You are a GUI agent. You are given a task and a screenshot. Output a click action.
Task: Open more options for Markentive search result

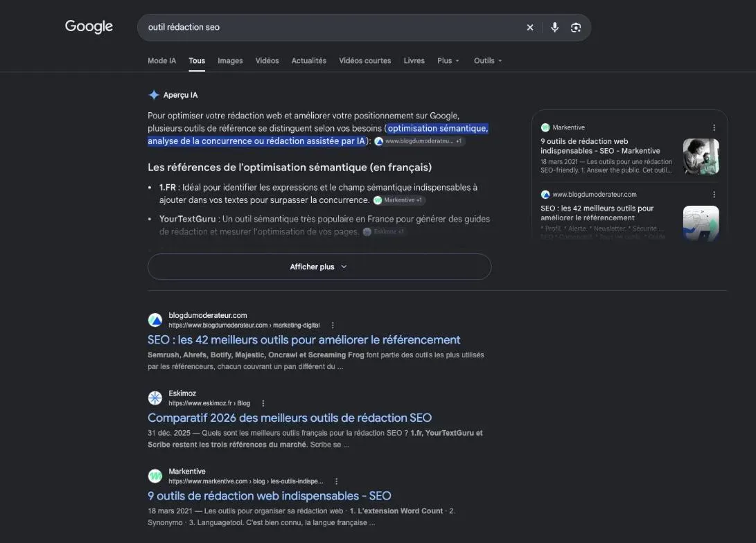[x=337, y=481]
